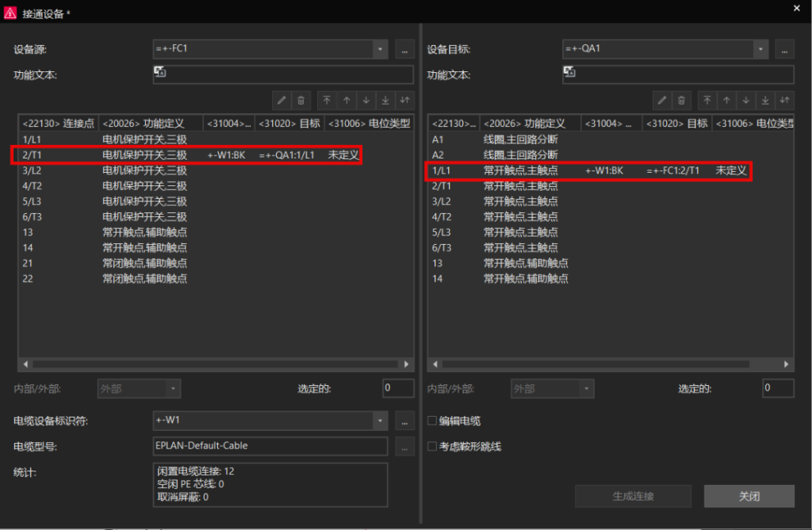Click move-down arrow above source connection list
The width and height of the screenshot is (812, 530).
click(366, 101)
